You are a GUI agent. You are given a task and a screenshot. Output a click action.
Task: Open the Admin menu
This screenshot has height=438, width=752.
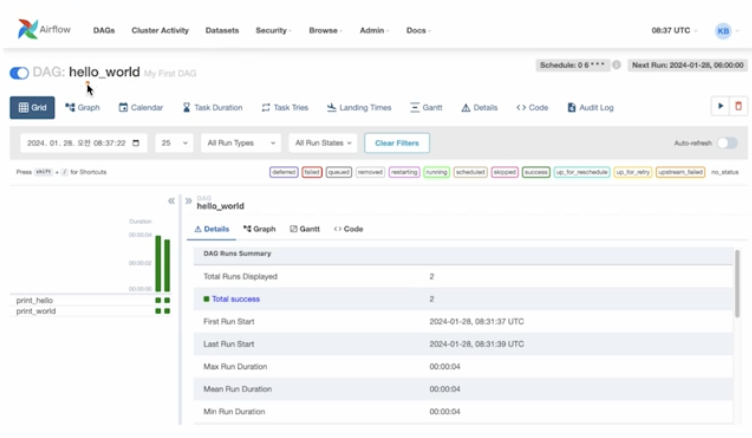click(x=374, y=30)
